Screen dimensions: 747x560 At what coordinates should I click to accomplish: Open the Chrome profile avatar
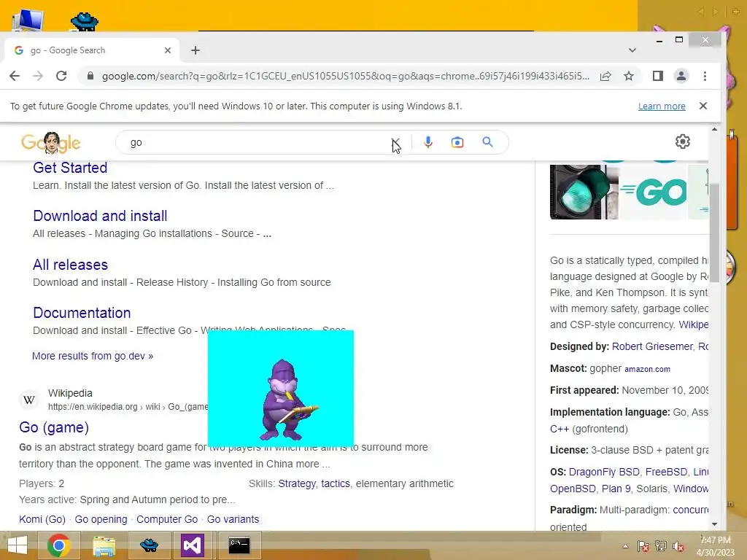pyautogui.click(x=681, y=76)
